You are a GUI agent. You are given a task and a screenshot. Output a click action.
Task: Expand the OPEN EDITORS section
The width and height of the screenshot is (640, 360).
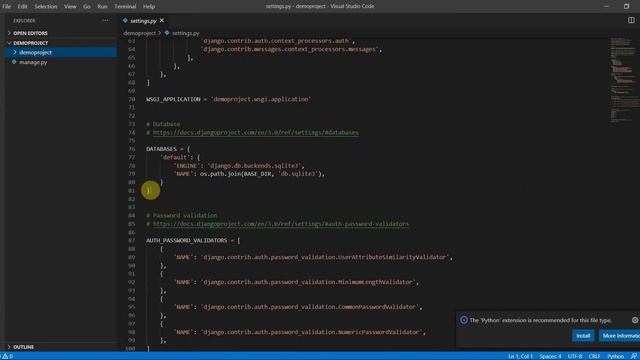pos(60,33)
